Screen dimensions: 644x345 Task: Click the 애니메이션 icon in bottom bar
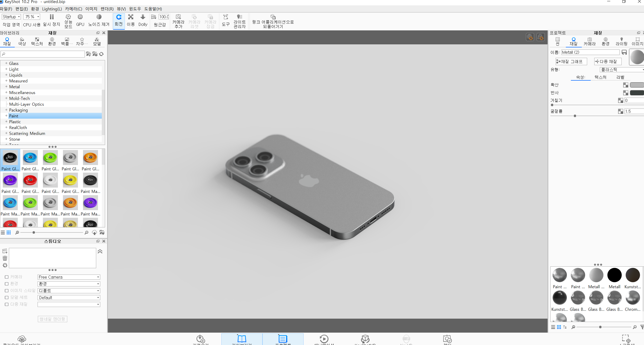[324, 339]
